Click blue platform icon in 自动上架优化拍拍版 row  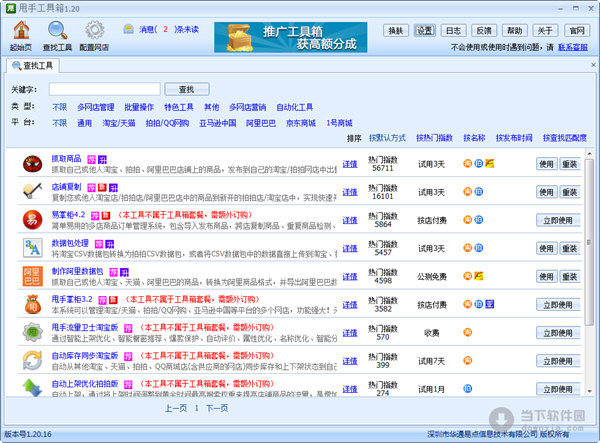click(468, 389)
